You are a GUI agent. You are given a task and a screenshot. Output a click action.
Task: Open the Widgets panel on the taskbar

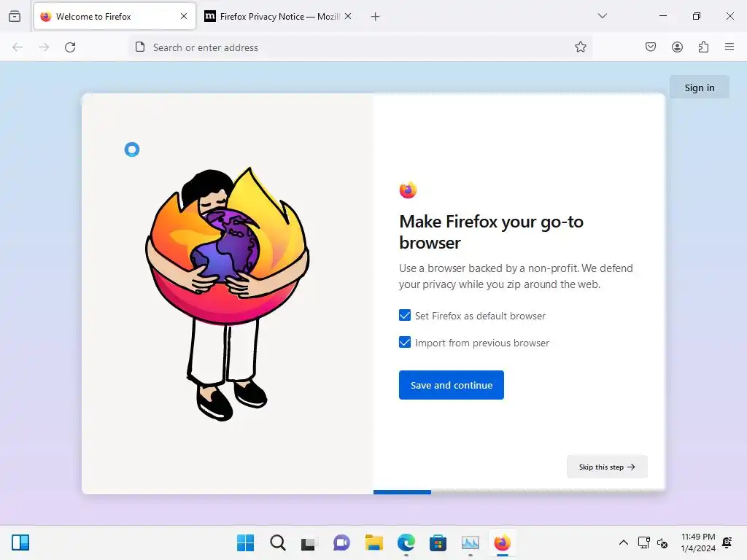[20, 542]
